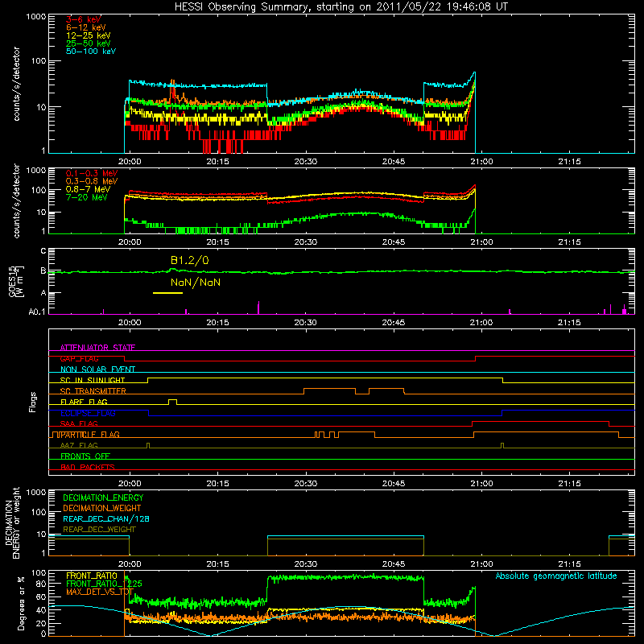The width and height of the screenshot is (644, 644).
Task: Click the ATTENUATOR_STATE flag label
Action: point(97,348)
